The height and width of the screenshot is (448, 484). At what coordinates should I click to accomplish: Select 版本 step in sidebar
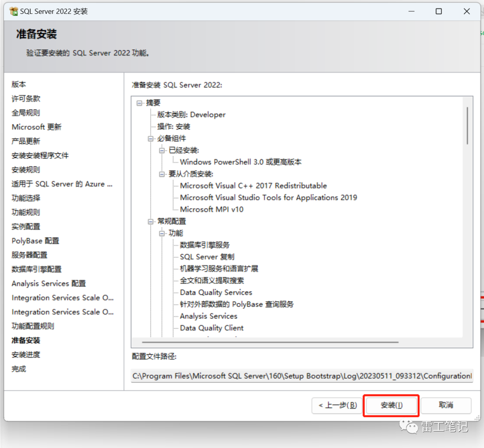click(19, 84)
